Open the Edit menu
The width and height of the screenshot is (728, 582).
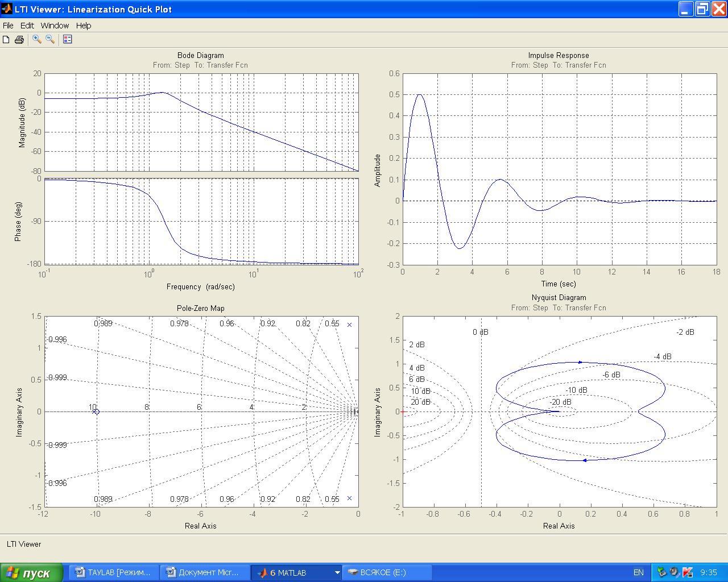click(27, 26)
